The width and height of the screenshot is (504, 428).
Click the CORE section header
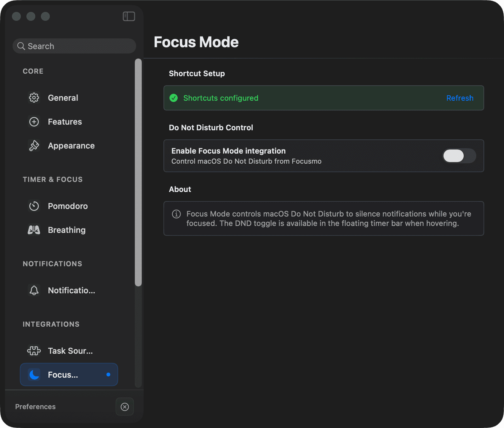pos(33,71)
